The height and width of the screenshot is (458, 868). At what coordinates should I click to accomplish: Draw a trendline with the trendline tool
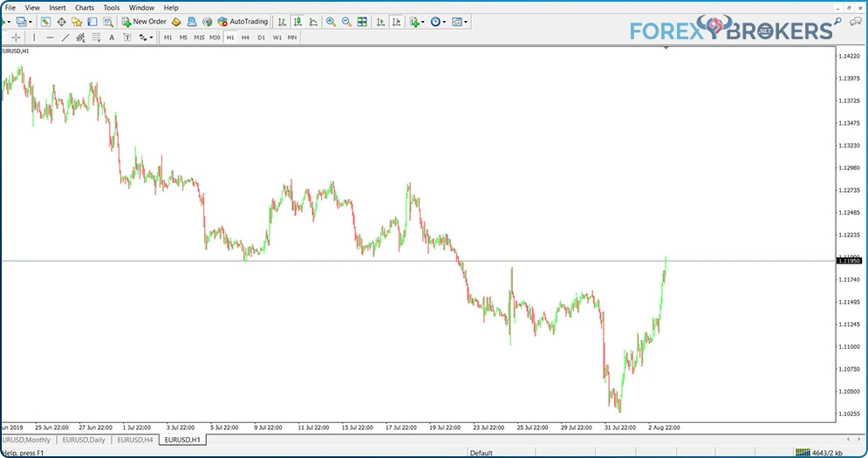coord(65,38)
